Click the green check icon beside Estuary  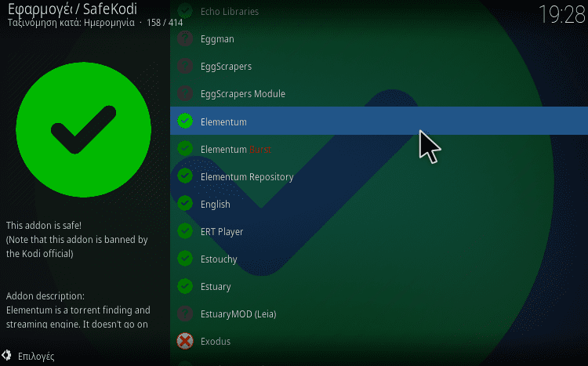pyautogui.click(x=185, y=286)
